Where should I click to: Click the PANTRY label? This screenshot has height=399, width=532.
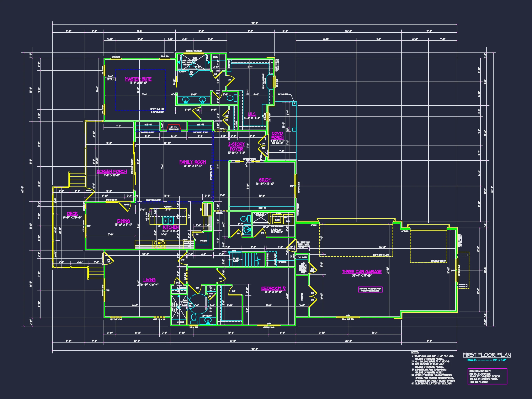pyautogui.click(x=204, y=241)
